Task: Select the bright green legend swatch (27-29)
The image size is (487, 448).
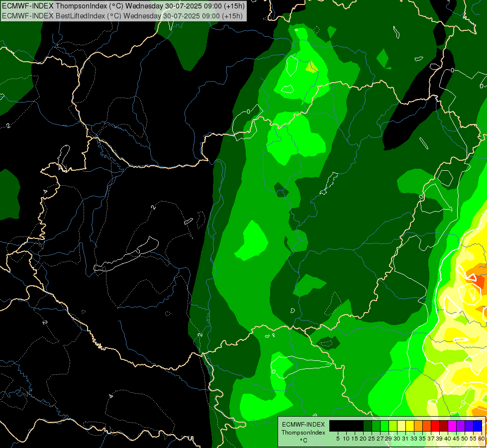Action: [385, 426]
